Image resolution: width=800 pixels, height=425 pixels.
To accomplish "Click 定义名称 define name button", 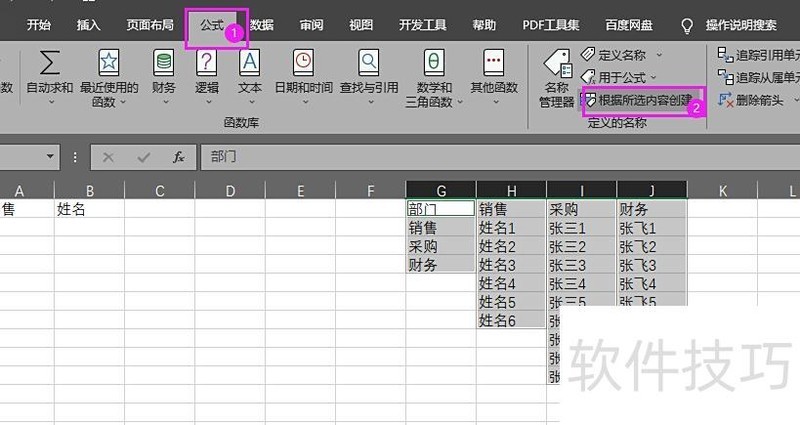I will click(614, 55).
